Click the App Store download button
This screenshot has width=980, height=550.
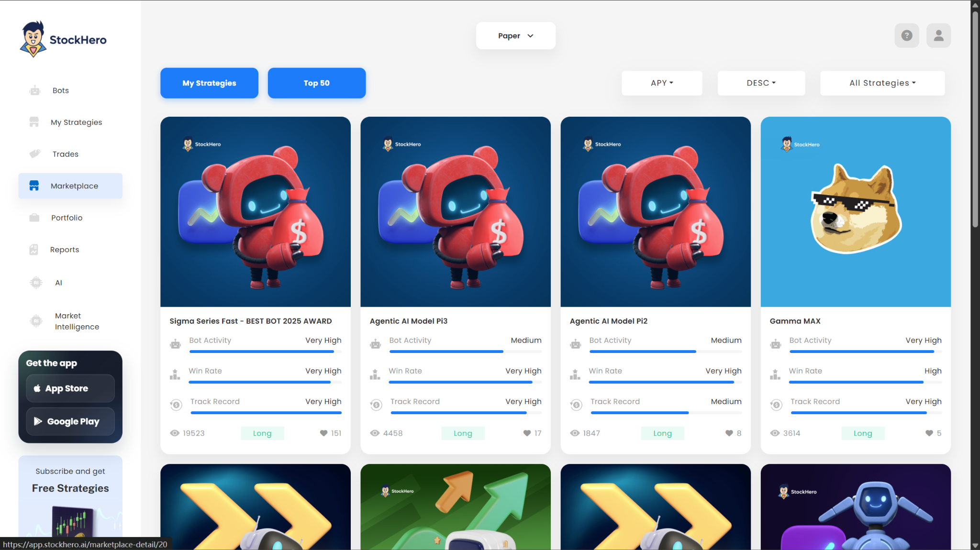[70, 388]
